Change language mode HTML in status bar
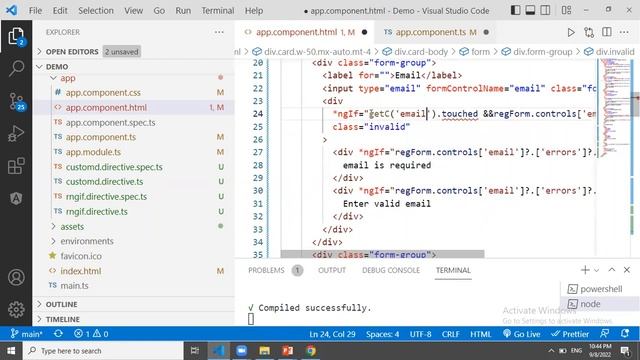The width and height of the screenshot is (640, 360). coord(481,334)
